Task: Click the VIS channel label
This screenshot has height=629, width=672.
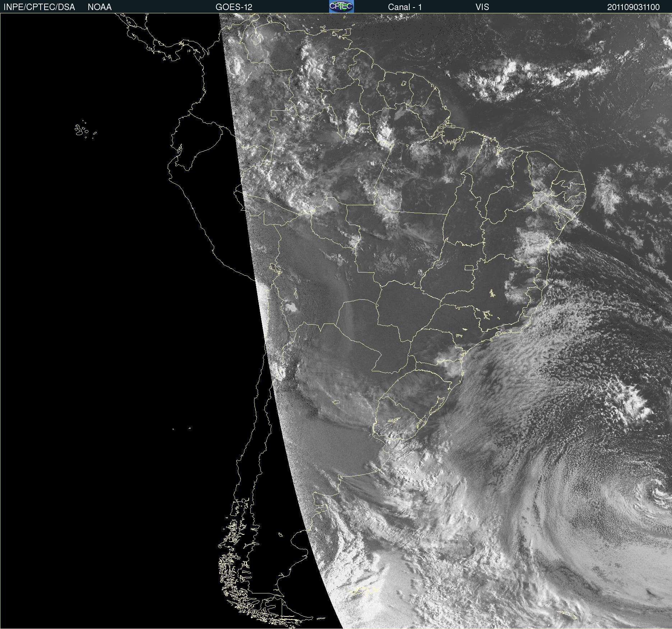Action: (482, 7)
